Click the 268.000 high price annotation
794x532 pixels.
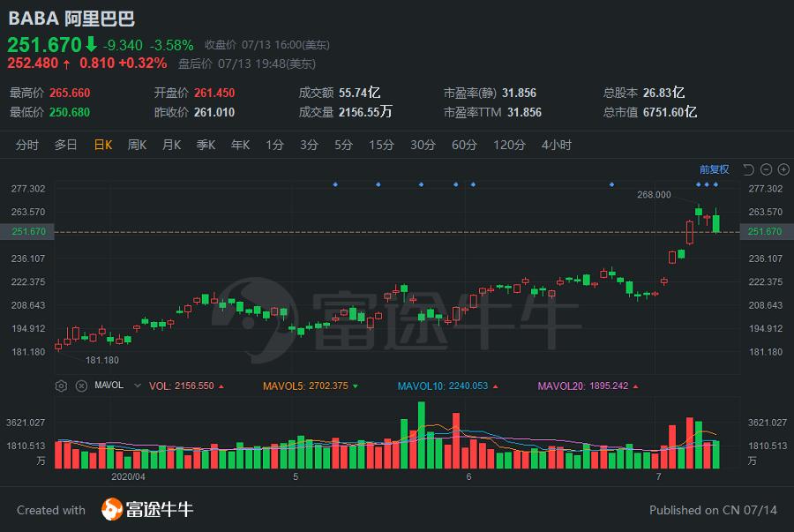point(654,195)
